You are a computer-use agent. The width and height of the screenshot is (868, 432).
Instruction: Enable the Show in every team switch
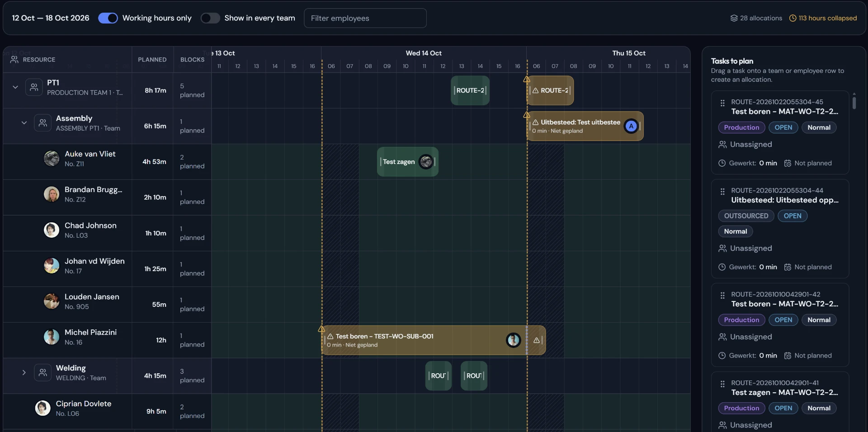[x=210, y=18]
